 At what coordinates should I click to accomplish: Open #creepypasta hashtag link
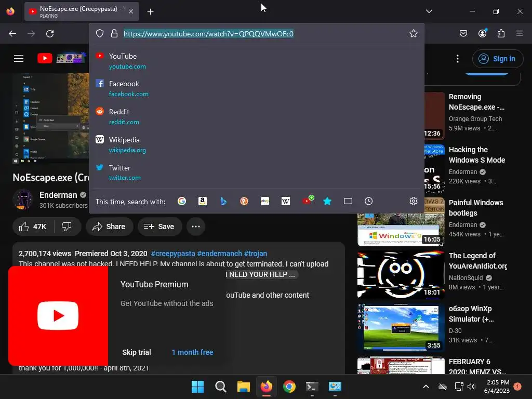[x=173, y=254]
